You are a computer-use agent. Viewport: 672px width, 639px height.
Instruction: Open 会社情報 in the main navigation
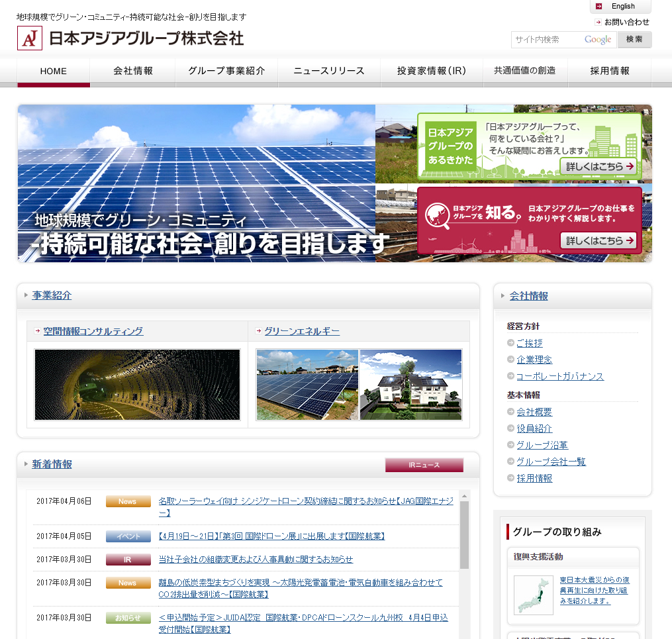(x=133, y=71)
